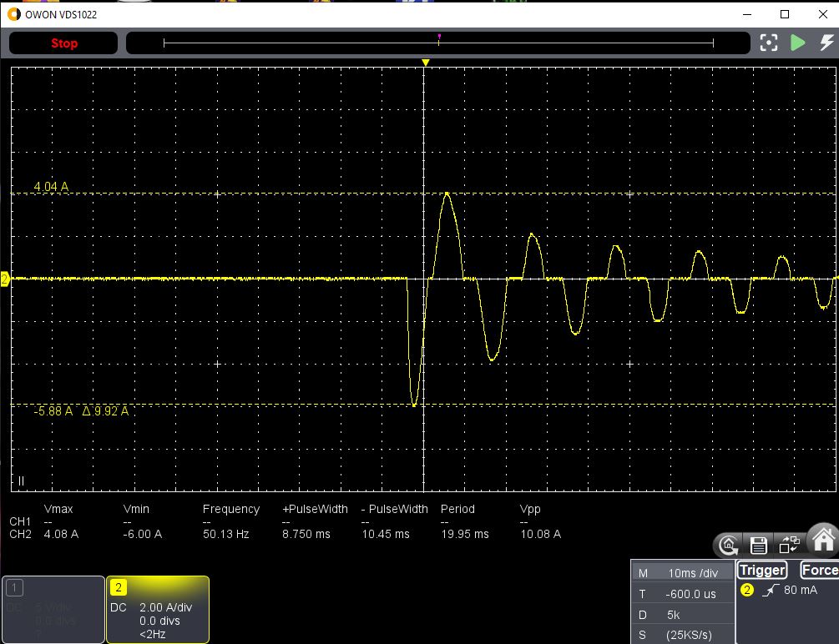Click the 0.0 divs offset value

tap(159, 621)
